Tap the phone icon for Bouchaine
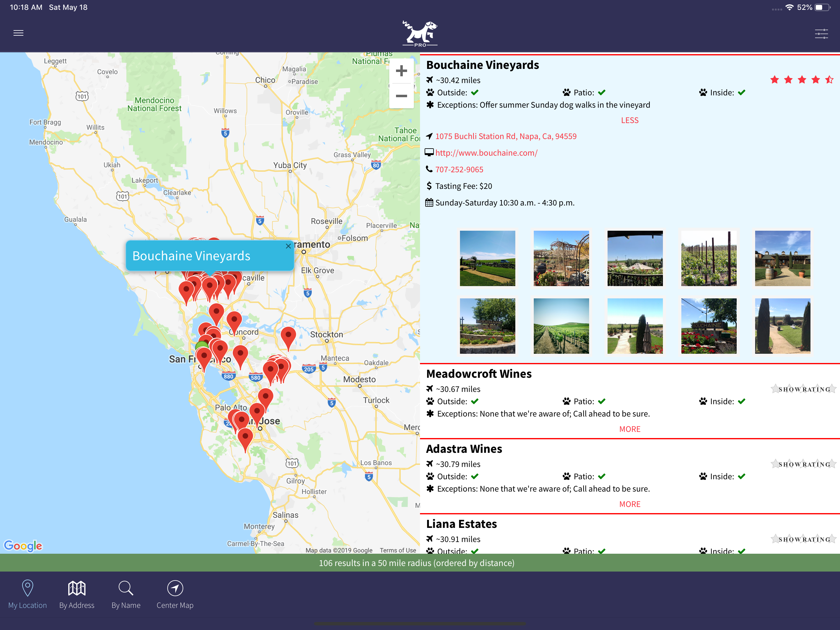The height and width of the screenshot is (630, 840). (x=429, y=169)
